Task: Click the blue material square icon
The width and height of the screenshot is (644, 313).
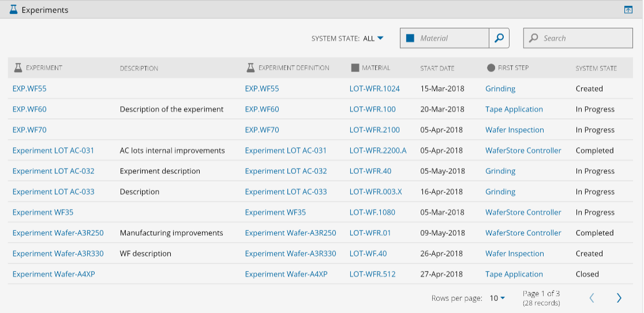Action: coord(410,38)
